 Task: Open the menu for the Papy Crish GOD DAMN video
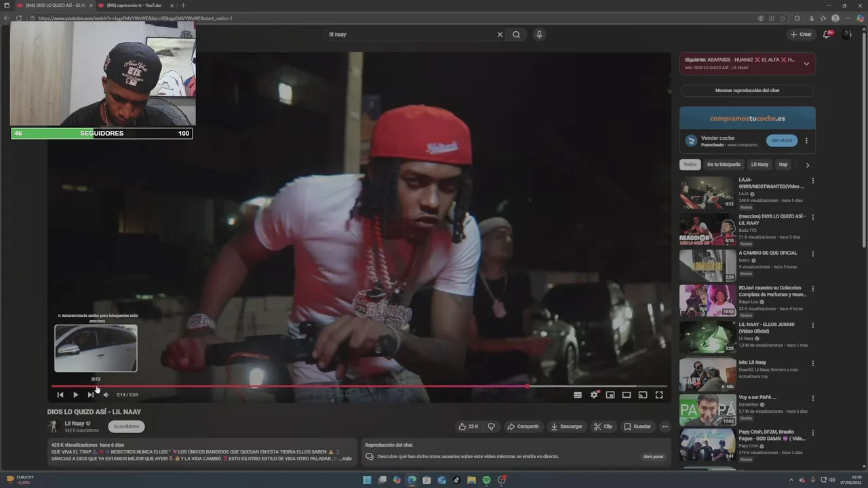point(812,433)
